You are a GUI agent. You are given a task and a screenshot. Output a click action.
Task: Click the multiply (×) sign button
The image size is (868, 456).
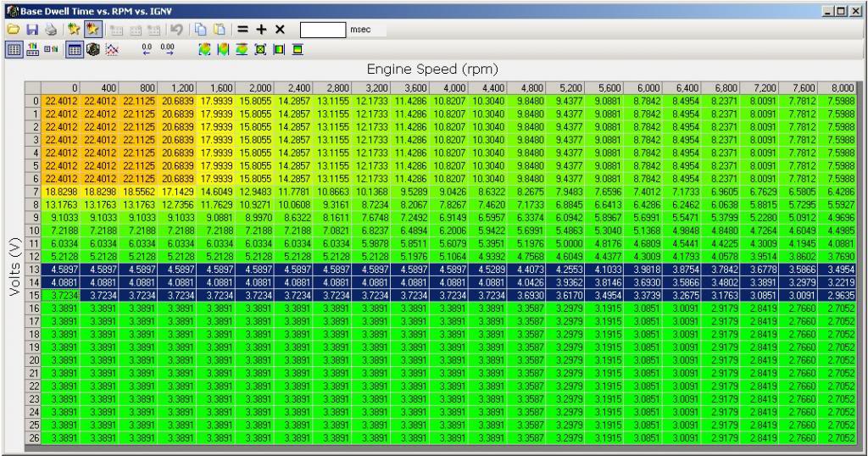click(280, 30)
